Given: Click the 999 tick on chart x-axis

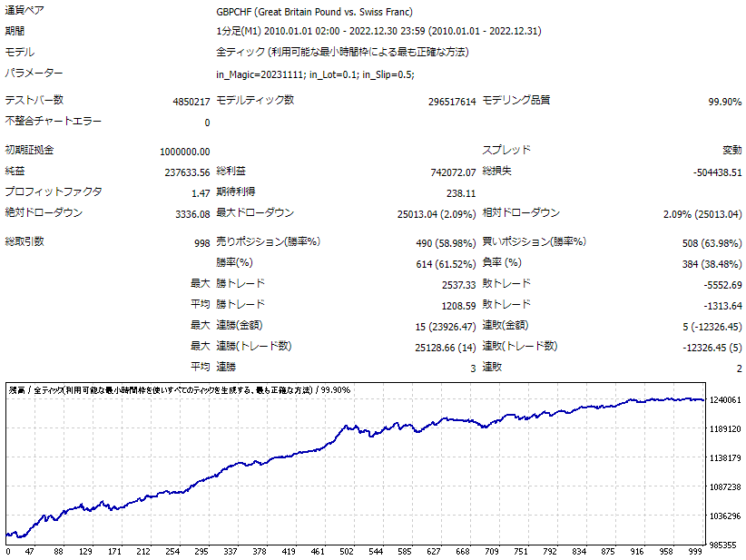Looking at the screenshot, I should (695, 552).
